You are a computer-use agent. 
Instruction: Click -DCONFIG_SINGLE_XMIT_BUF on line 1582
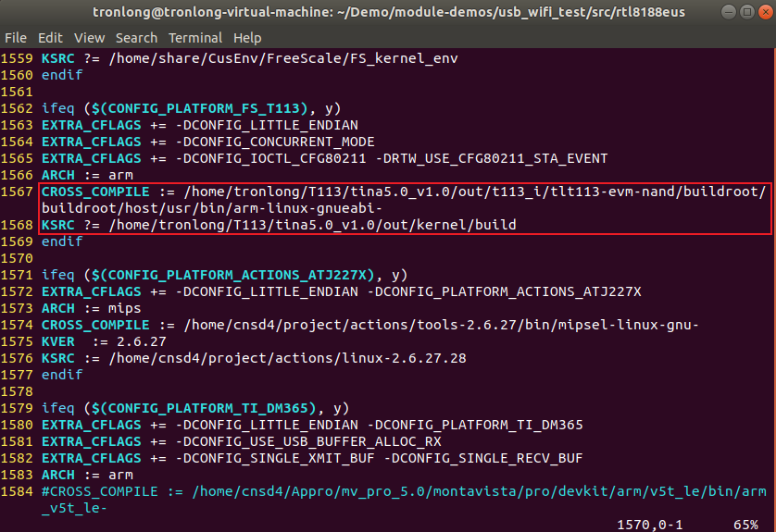275,458
